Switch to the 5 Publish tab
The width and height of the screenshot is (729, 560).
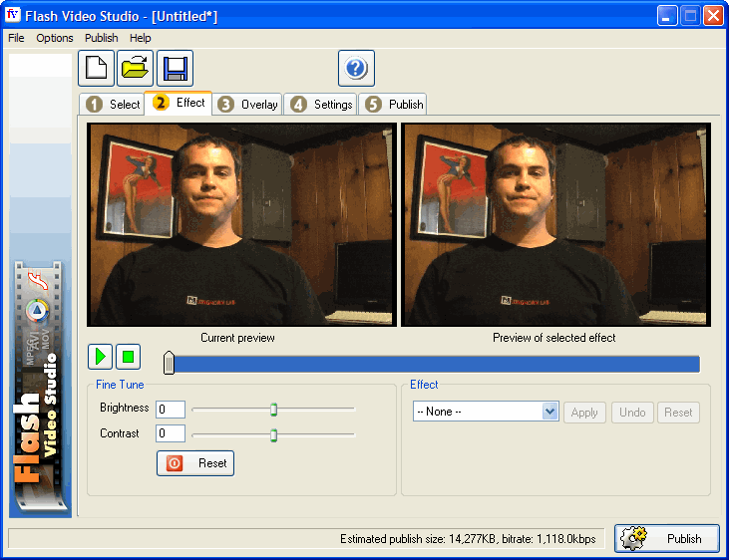click(393, 104)
